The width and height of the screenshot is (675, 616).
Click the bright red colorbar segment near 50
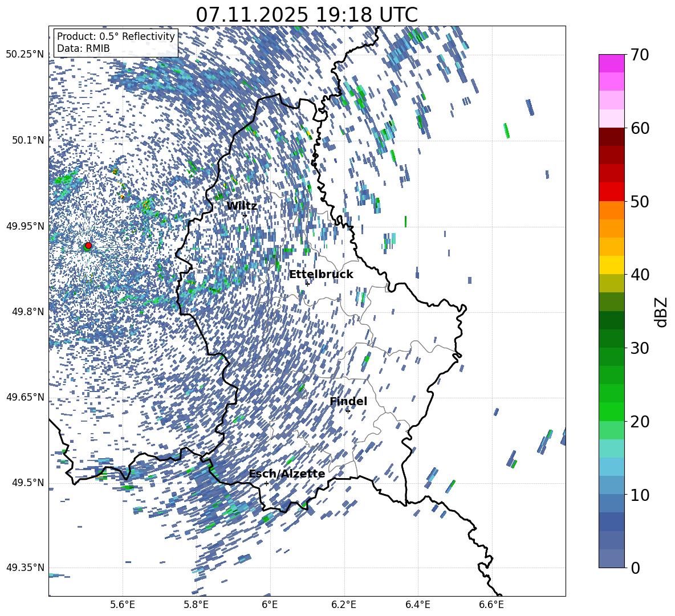click(612, 191)
